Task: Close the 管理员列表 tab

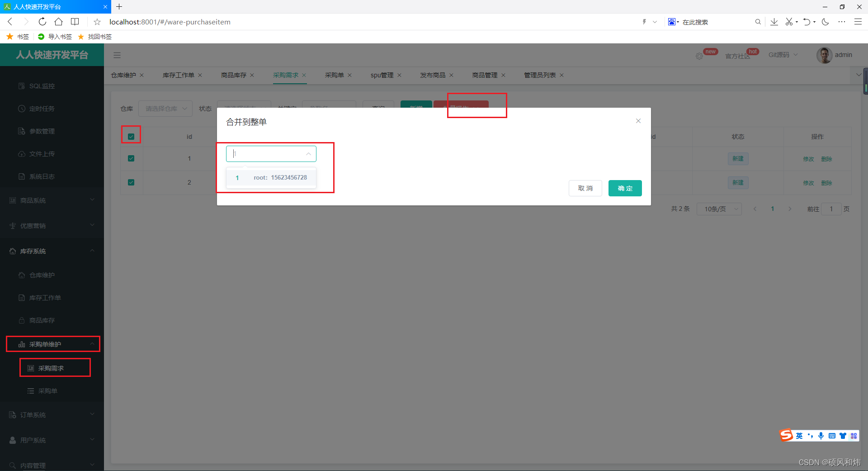Action: click(x=562, y=75)
